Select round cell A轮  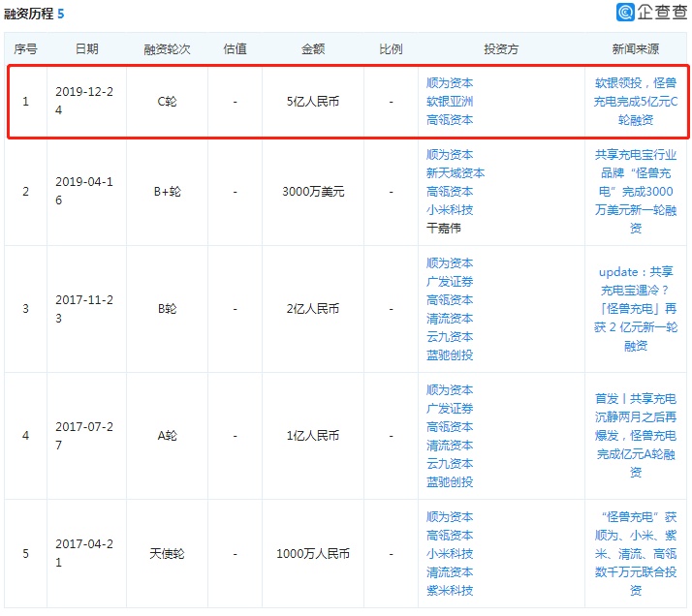click(167, 436)
